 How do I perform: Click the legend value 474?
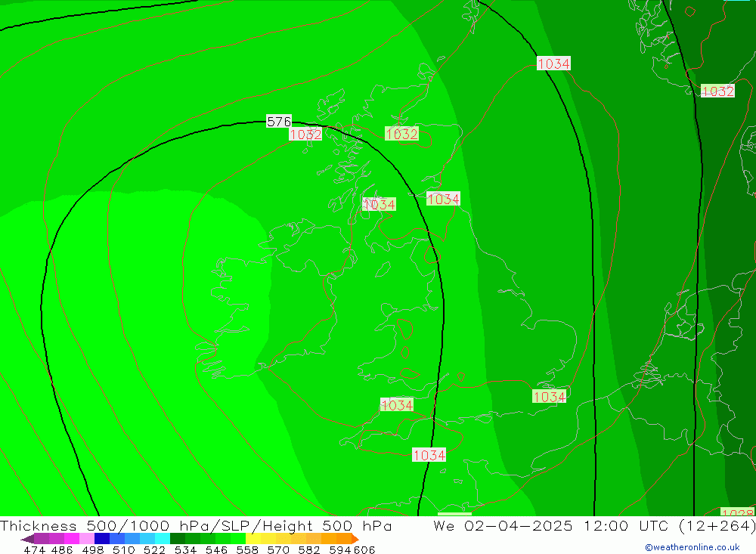click(34, 549)
